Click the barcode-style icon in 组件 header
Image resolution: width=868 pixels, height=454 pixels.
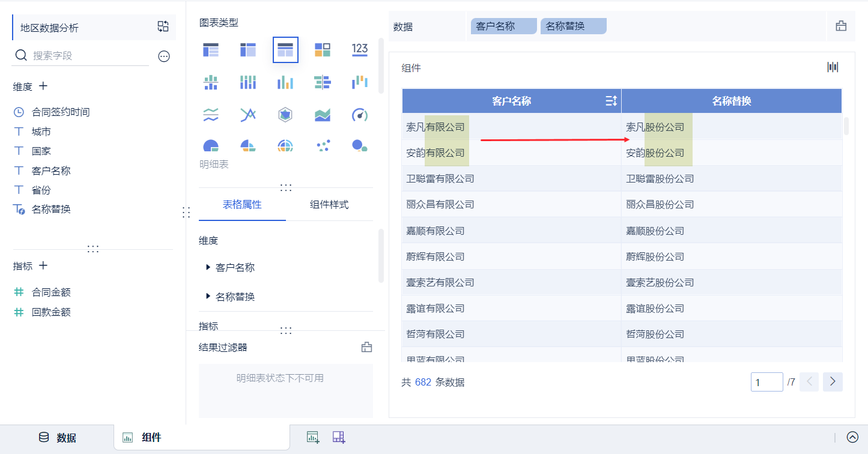[x=833, y=67]
